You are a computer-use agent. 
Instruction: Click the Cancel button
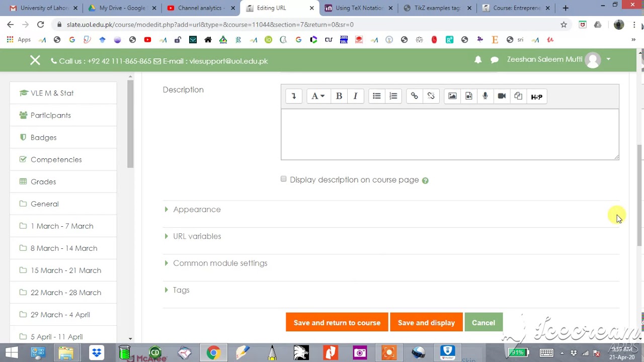pyautogui.click(x=484, y=323)
